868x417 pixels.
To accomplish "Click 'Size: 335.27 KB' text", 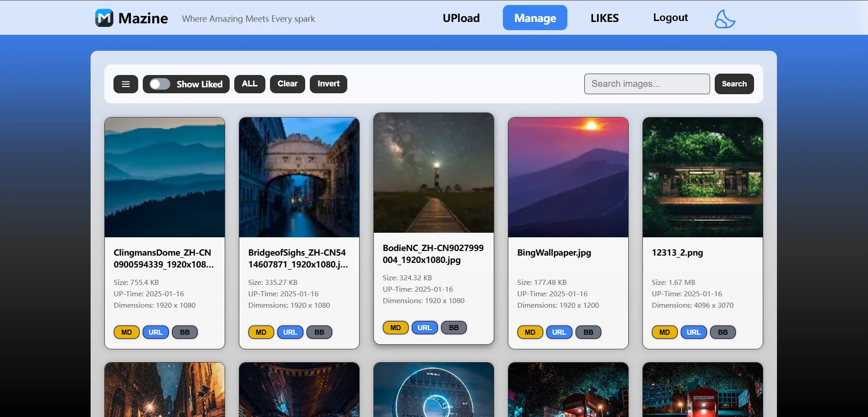I will click(273, 282).
